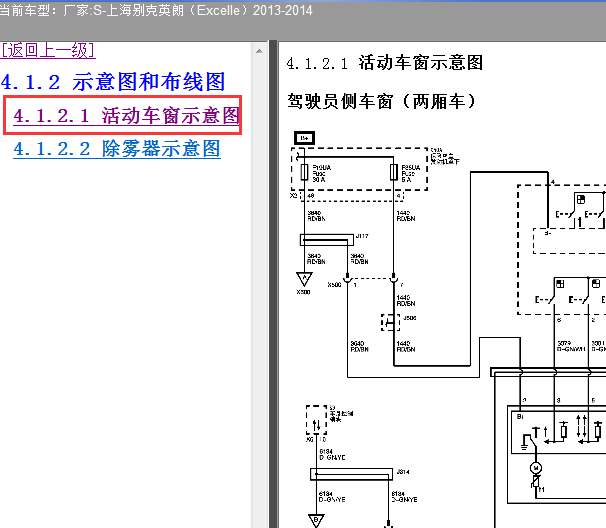The image size is (606, 528).
Task: Select the 4.1.2 示意图和布线图 heading
Action: pos(113,82)
